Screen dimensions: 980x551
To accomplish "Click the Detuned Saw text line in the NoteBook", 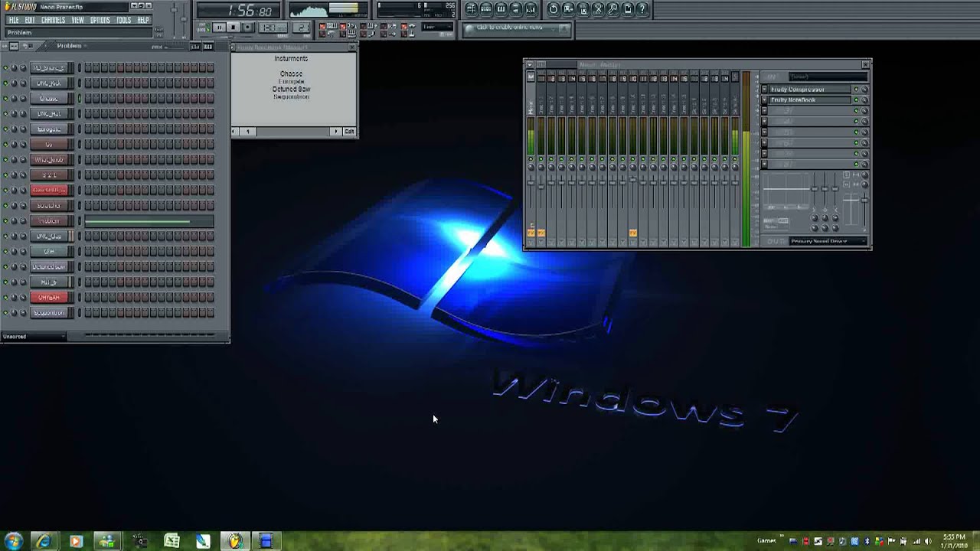I will 292,89.
